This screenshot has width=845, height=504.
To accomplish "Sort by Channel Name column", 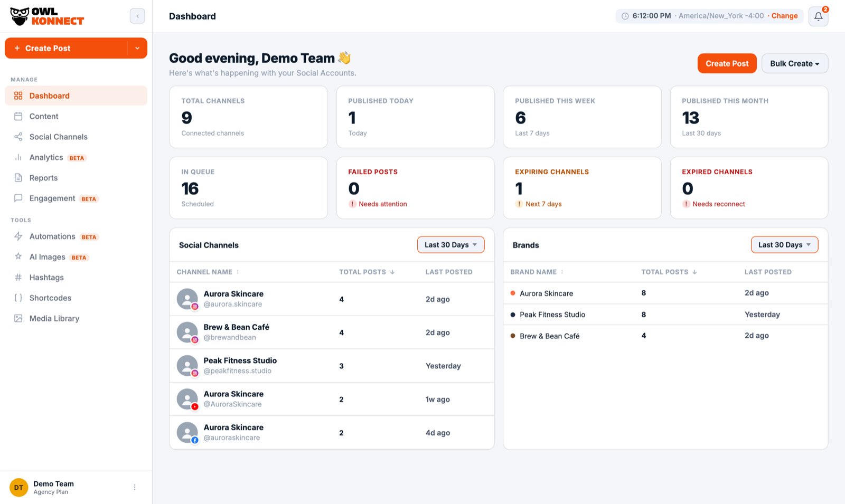I will coord(208,272).
